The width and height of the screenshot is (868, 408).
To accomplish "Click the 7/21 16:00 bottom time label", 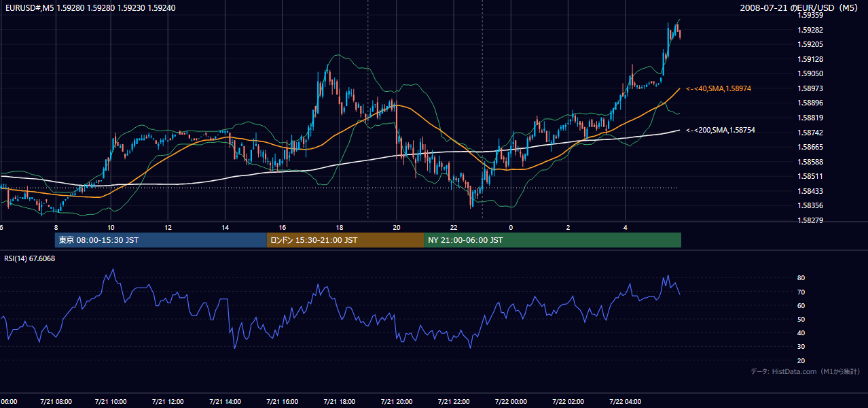I will 284,402.
